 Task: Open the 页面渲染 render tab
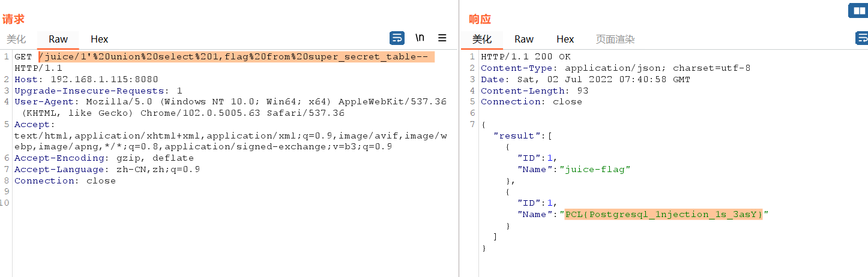[615, 39]
